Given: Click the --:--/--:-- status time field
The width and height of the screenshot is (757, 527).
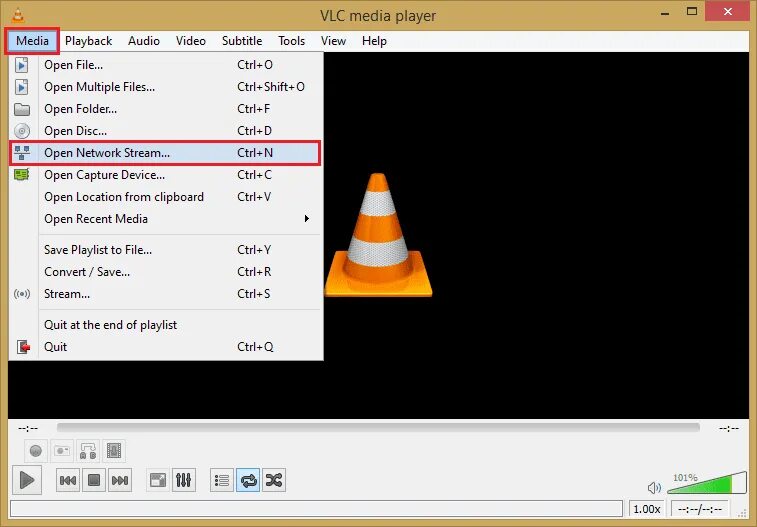Looking at the screenshot, I should 700,509.
